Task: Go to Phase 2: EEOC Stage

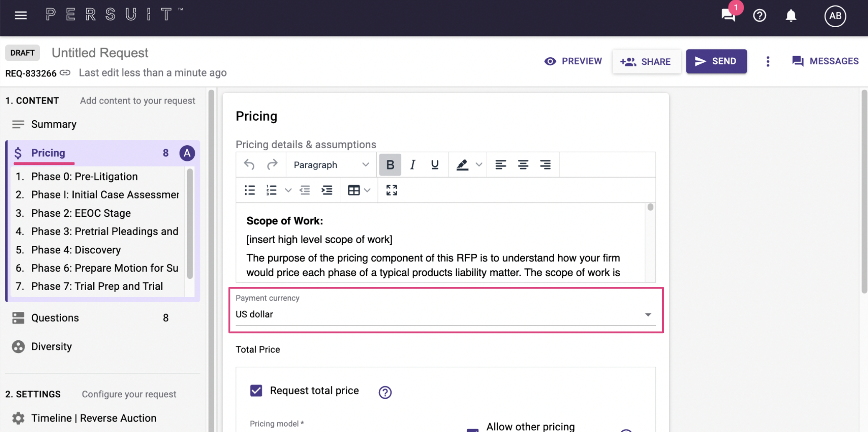Action: [x=81, y=213]
